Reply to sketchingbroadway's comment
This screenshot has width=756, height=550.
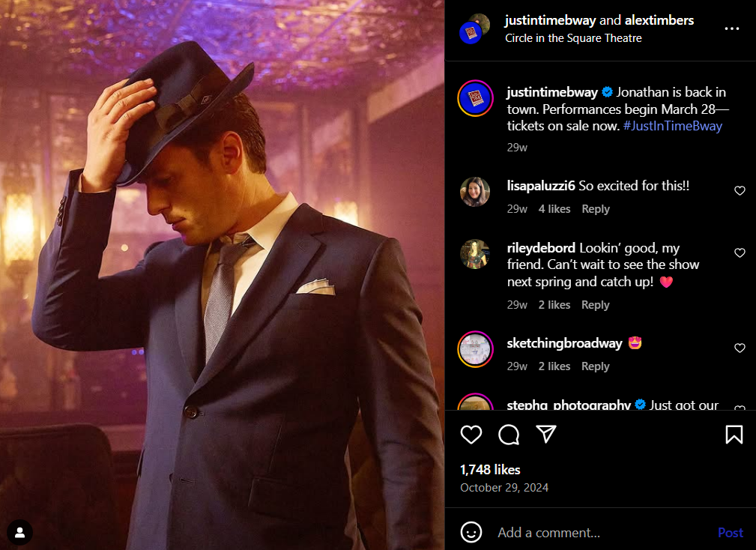coord(596,366)
